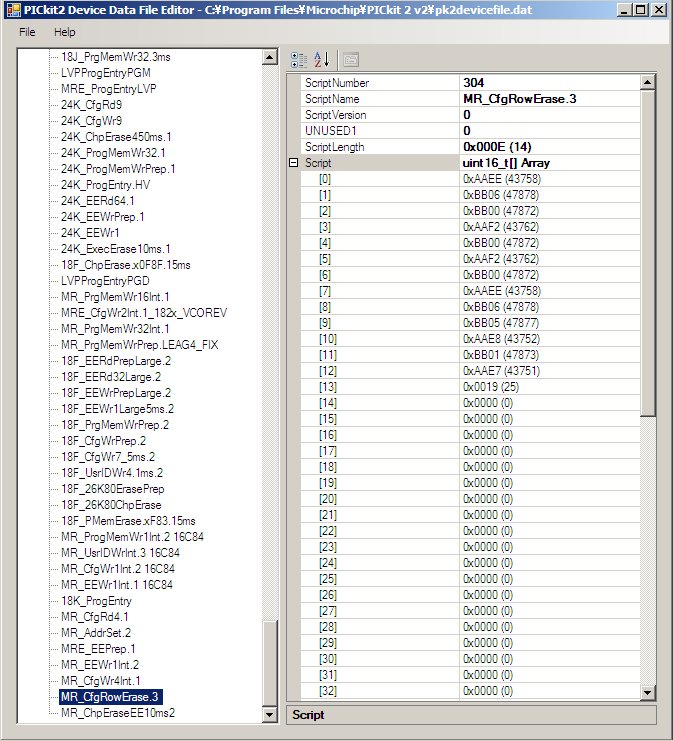
Task: Select MR_PrgMemWr16Int.1 tree item
Action: click(115, 297)
